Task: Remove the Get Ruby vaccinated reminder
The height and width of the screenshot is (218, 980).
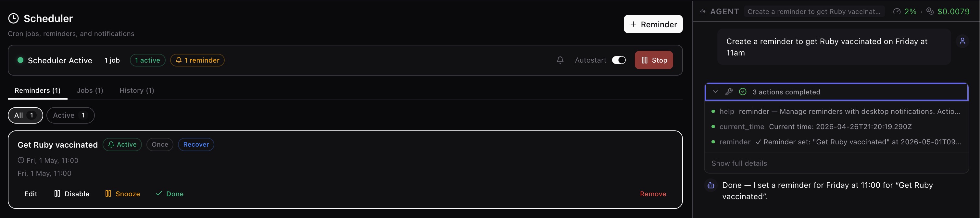Action: tap(653, 194)
